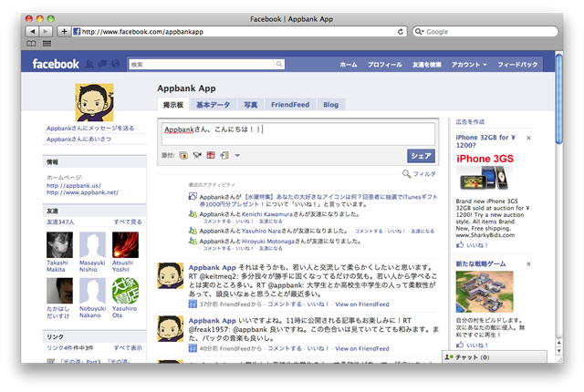
Task: Attach a link using the link icon
Action: tap(224, 156)
